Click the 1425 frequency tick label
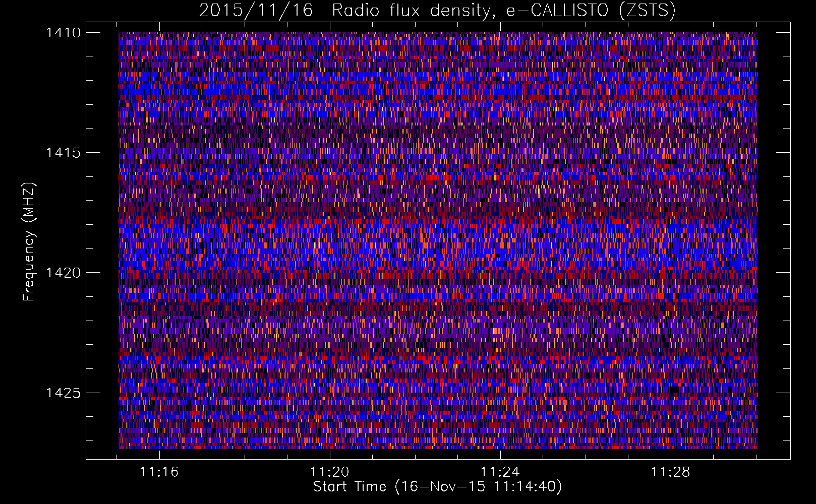Viewport: 816px width, 504px height. [63, 393]
